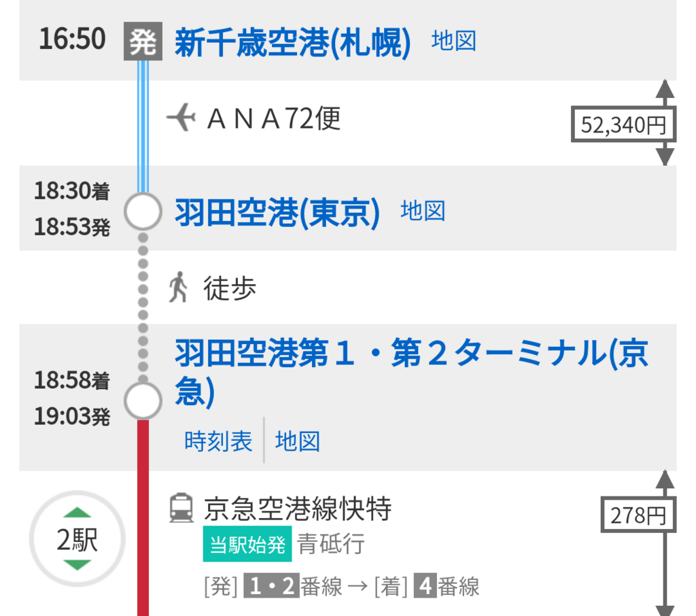Click the 278円 fare box
Image resolution: width=696 pixels, height=616 pixels.
[637, 515]
